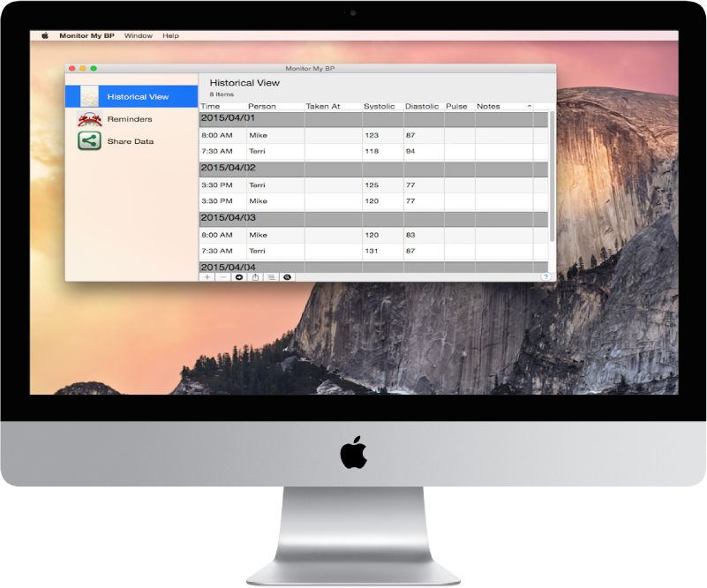Click Mike in the 2015/04/02 group
Image resolution: width=707 pixels, height=588 pixels.
(258, 201)
